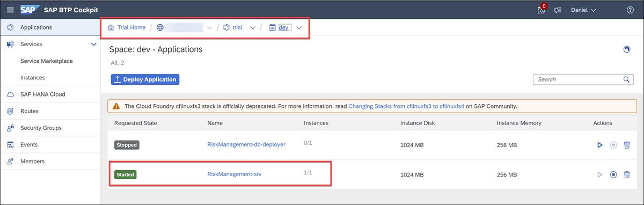Click the Trial Home house icon
The height and width of the screenshot is (205, 644).
coord(111,27)
